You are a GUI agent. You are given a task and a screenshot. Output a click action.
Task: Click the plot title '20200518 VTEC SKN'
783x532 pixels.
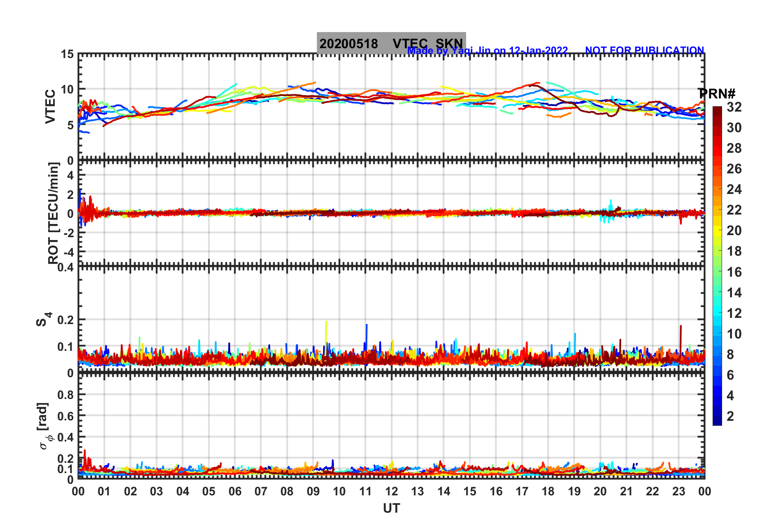(391, 43)
